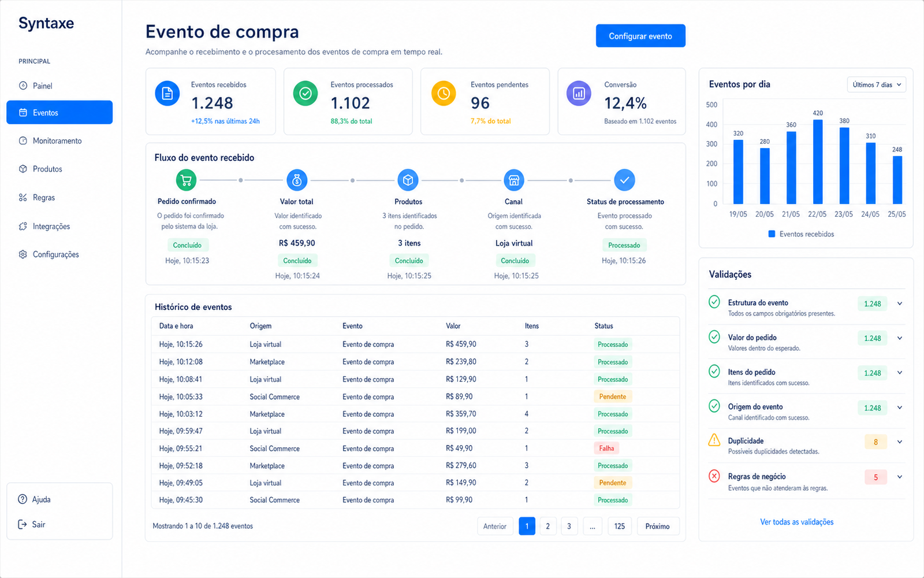This screenshot has width=924, height=578.
Task: Click the Regras de negócio error icon
Action: pyautogui.click(x=714, y=476)
